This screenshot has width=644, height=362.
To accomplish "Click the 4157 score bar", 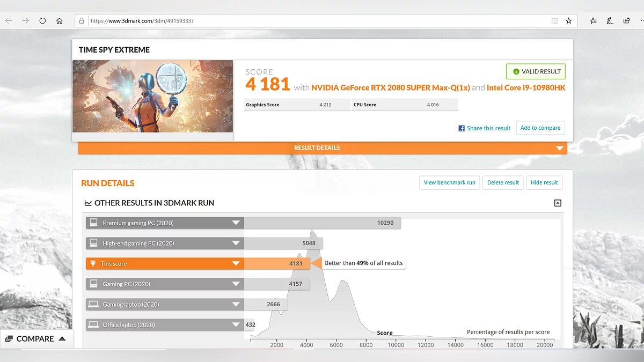I will 277,284.
